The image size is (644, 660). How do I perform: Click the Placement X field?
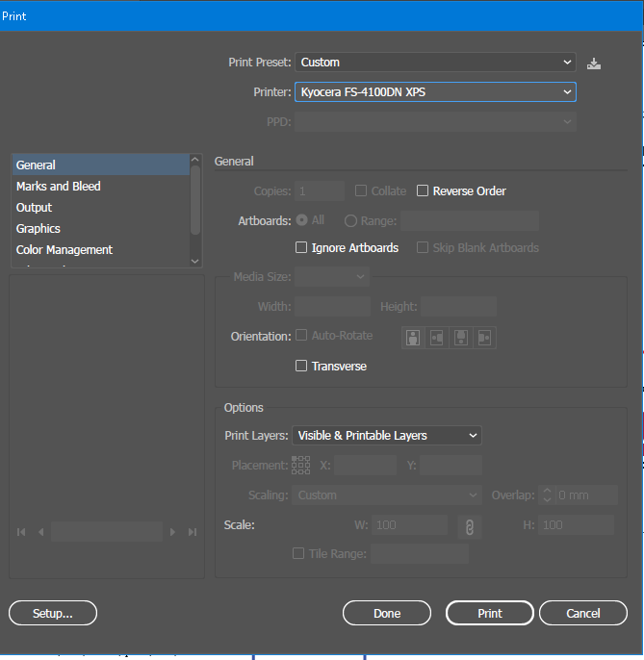(x=365, y=466)
